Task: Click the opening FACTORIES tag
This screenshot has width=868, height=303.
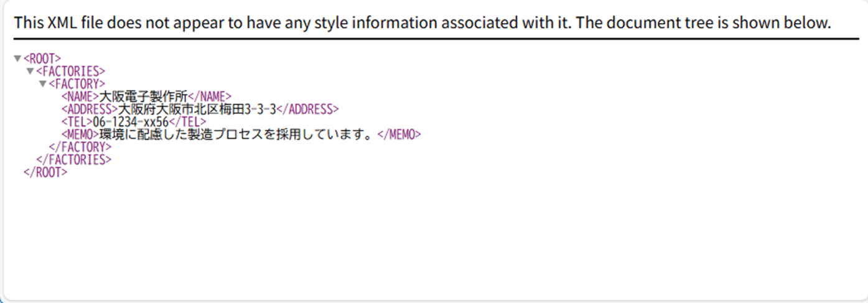Action: point(70,71)
